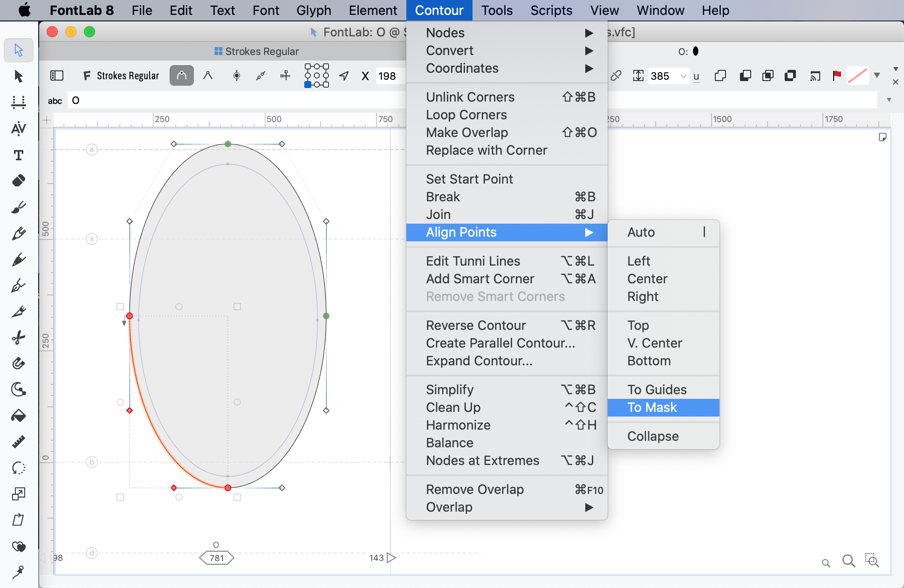This screenshot has height=588, width=904.
Task: Toggle the units 'u' button
Action: tap(696, 76)
